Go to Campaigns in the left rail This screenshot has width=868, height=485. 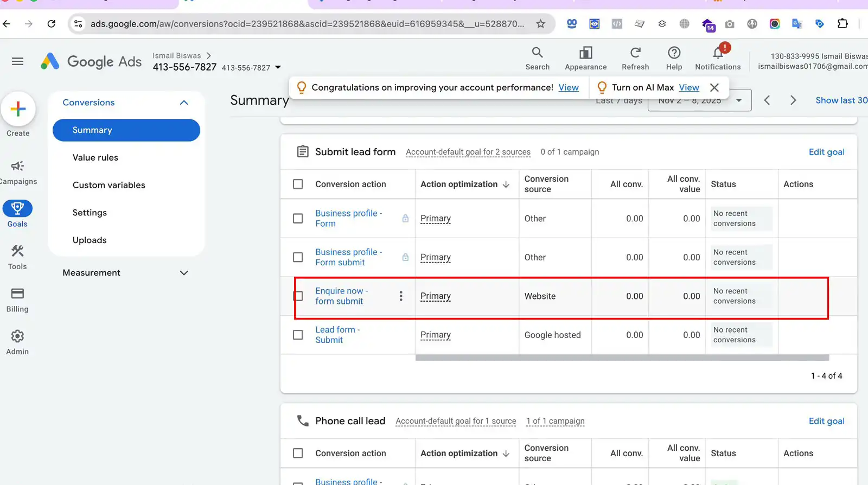(17, 173)
